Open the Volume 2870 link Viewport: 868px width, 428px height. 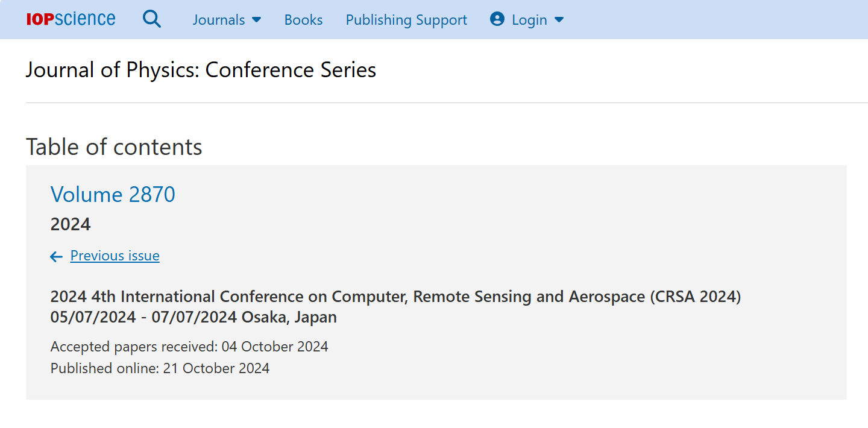pos(113,194)
